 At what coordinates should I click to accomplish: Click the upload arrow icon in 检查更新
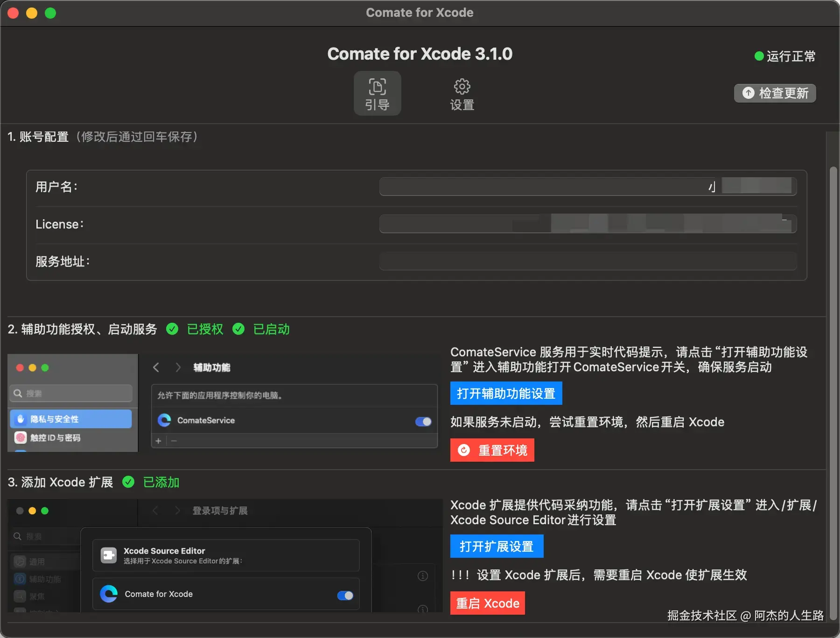[748, 93]
